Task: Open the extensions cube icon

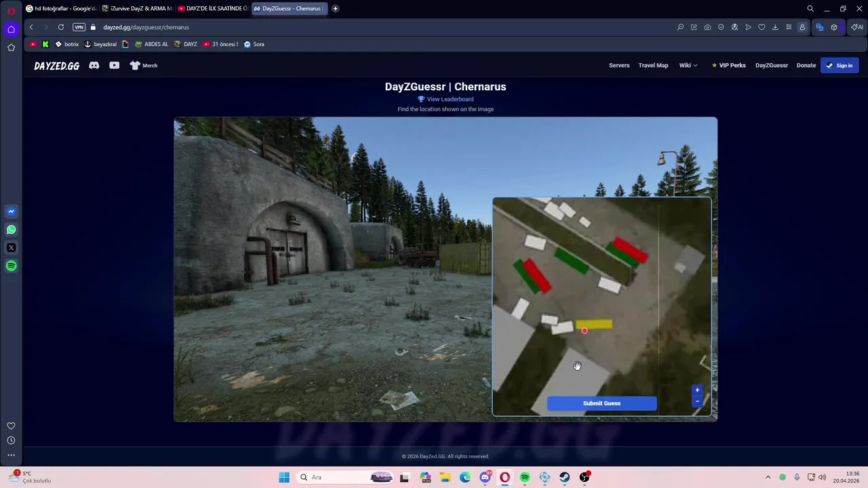Action: [834, 27]
